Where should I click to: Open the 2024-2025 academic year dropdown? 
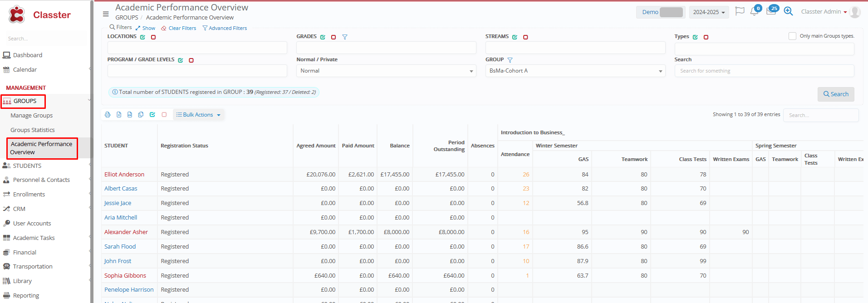tap(709, 12)
